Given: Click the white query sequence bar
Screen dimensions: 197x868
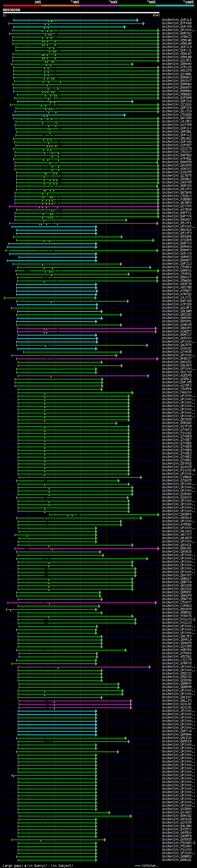Looking at the screenshot, I should [81, 12].
